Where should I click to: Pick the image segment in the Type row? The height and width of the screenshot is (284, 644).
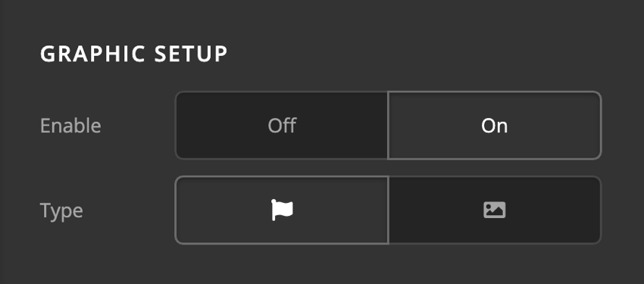(495, 210)
